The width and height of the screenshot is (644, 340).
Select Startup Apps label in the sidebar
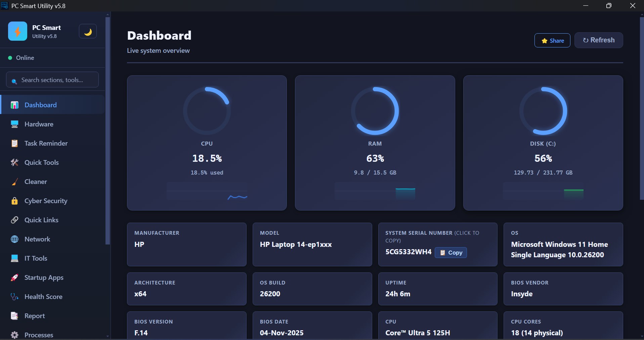click(44, 277)
